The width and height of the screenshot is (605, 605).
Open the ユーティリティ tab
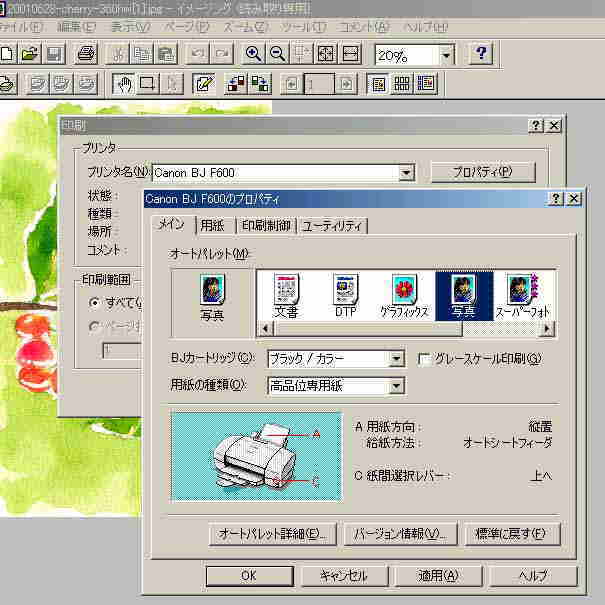coord(334,225)
